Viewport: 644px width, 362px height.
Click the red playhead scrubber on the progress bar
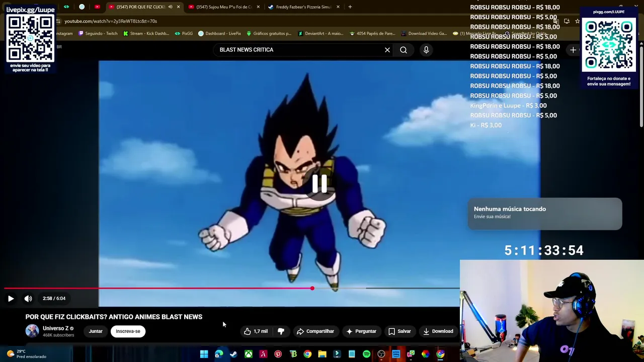tap(312, 289)
